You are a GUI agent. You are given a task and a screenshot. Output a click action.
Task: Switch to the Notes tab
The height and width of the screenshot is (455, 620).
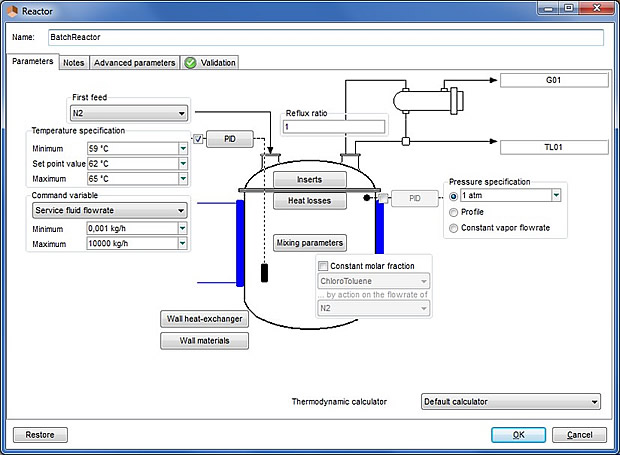(x=74, y=63)
